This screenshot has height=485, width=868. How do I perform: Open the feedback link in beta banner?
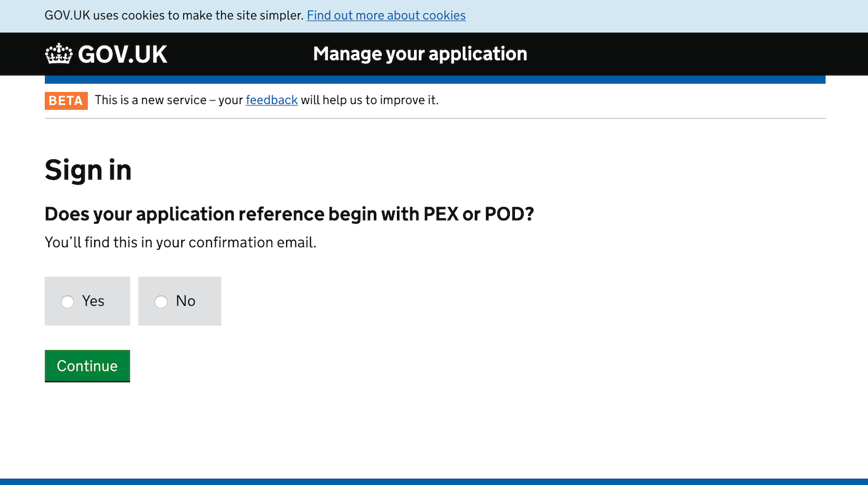pos(272,100)
